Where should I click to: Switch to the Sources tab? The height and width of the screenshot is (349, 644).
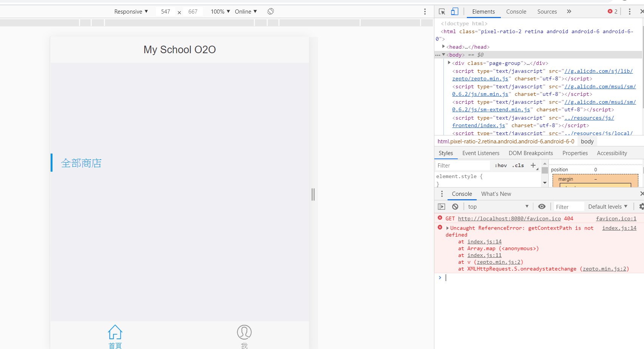[x=547, y=12]
